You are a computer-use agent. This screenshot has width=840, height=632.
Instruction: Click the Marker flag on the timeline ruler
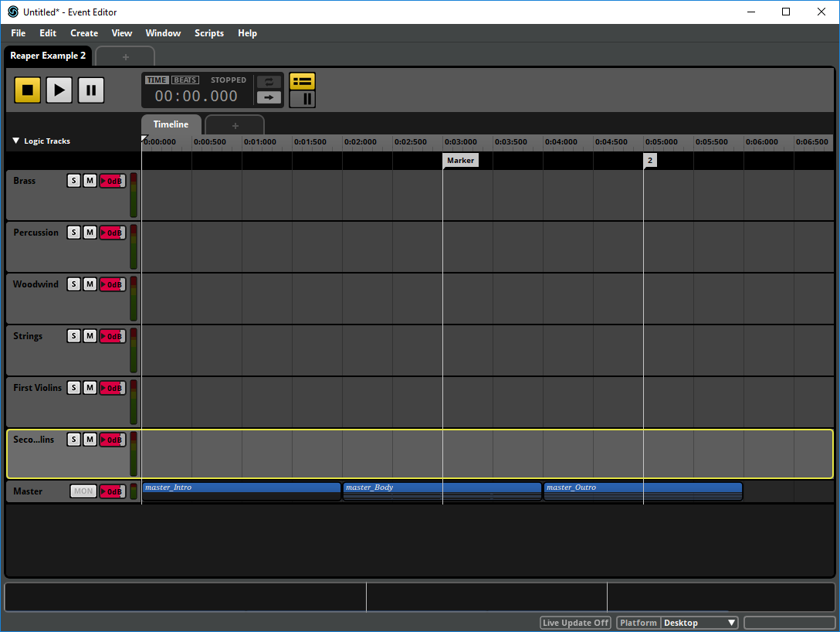[x=460, y=160]
